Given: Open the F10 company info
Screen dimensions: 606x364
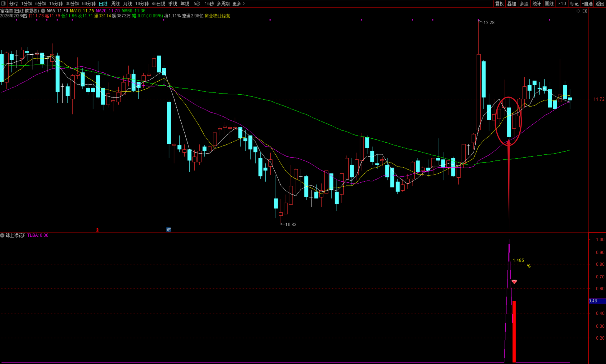Looking at the screenshot, I should click(562, 4).
